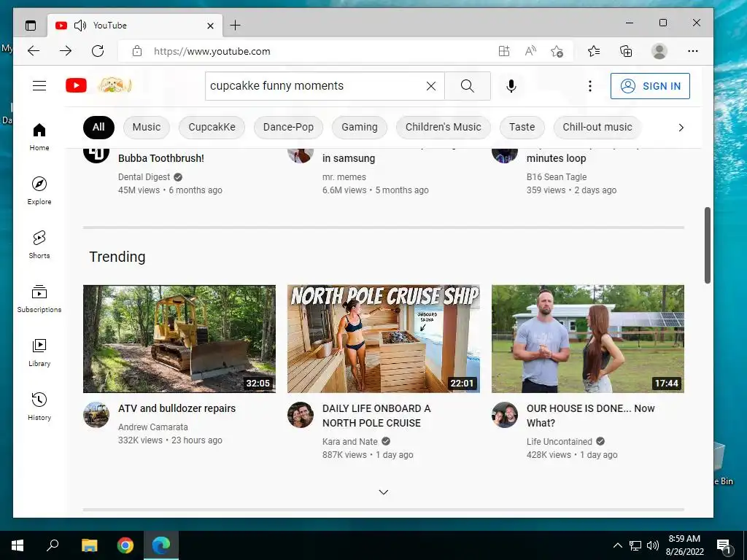Image resolution: width=747 pixels, height=560 pixels.
Task: Open Edge app install icon in address bar
Action: (504, 51)
